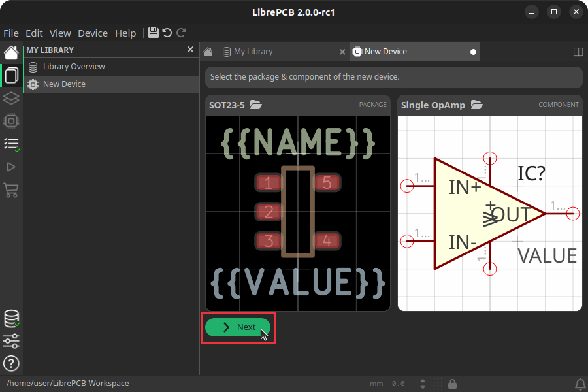Open the workspace libraries database icon
This screenshot has width=588, height=392.
coord(11,319)
